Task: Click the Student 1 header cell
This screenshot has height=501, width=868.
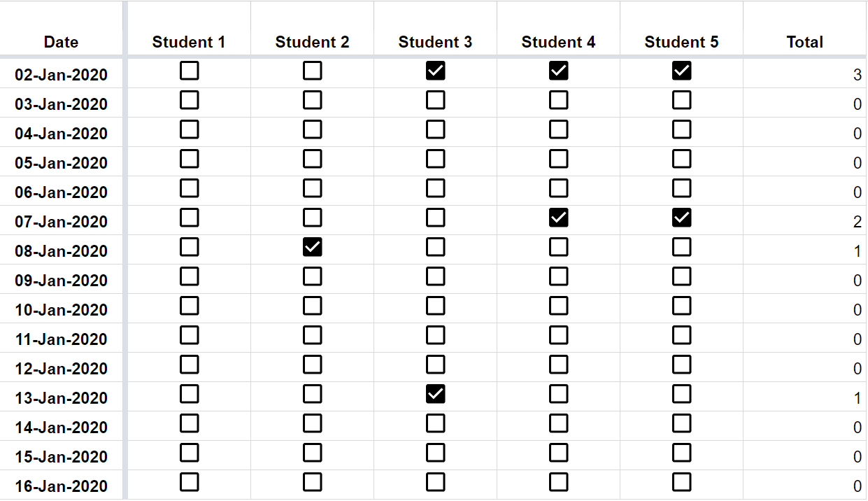Action: click(189, 29)
